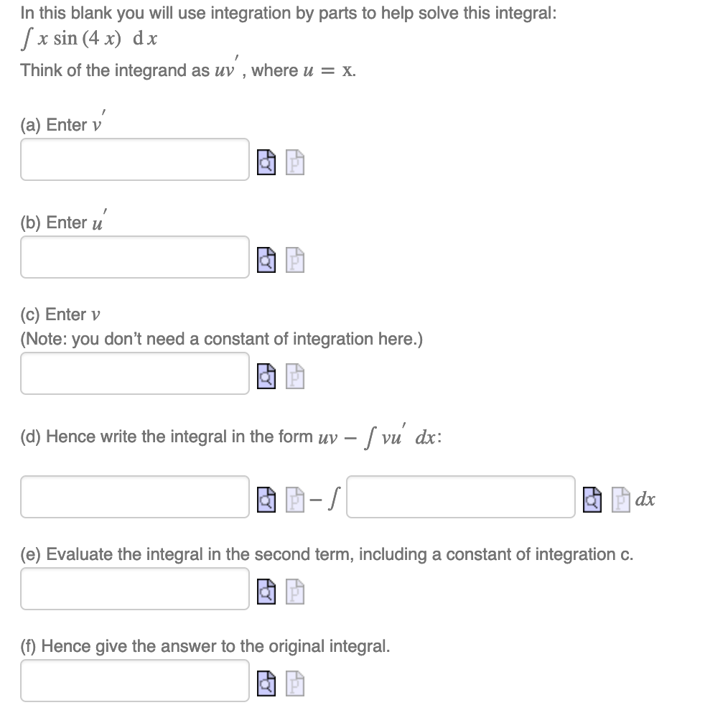Preview the rendered answer for part (b)
Viewport: 705px width, 728px height.
(266, 260)
